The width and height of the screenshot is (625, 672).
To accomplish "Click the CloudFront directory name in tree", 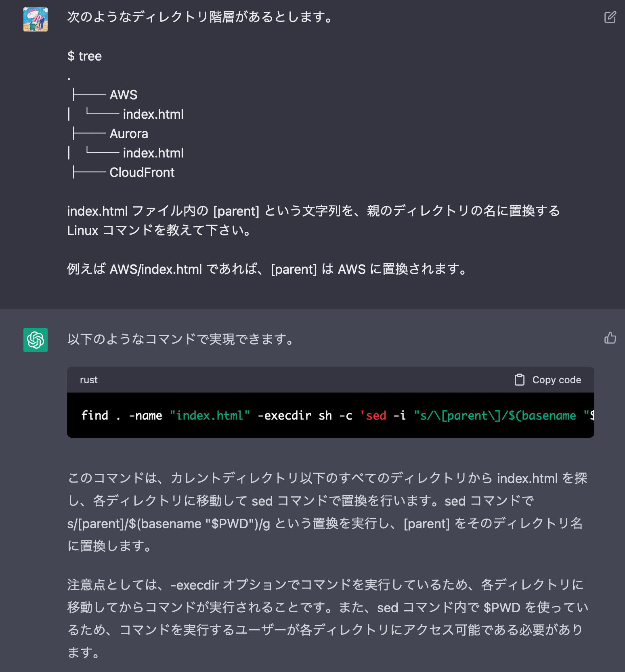I will (x=142, y=172).
